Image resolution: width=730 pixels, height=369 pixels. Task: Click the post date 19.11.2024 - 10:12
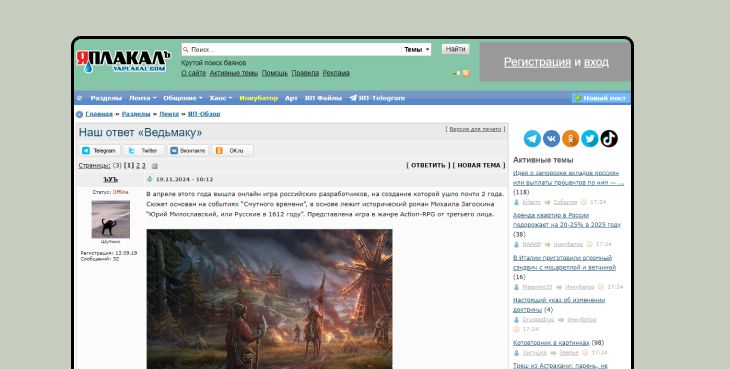(184, 179)
